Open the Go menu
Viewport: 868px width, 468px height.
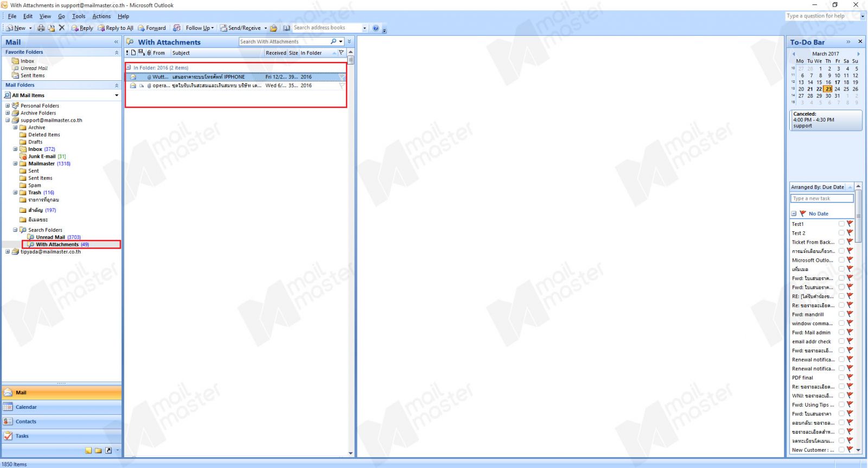click(61, 16)
